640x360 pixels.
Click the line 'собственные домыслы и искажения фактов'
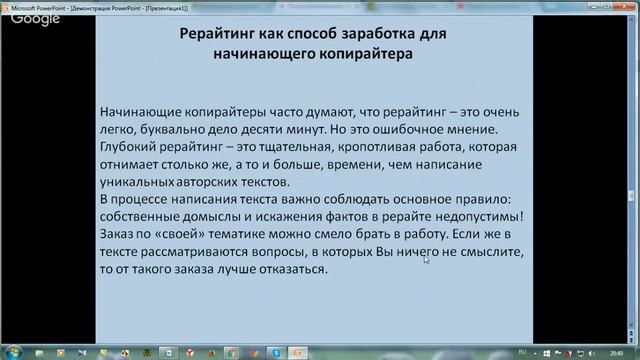(x=311, y=216)
